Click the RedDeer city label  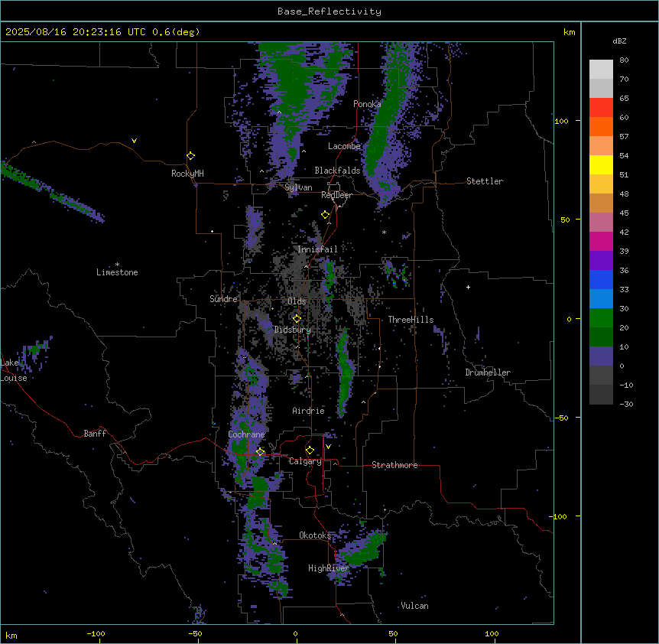point(336,195)
